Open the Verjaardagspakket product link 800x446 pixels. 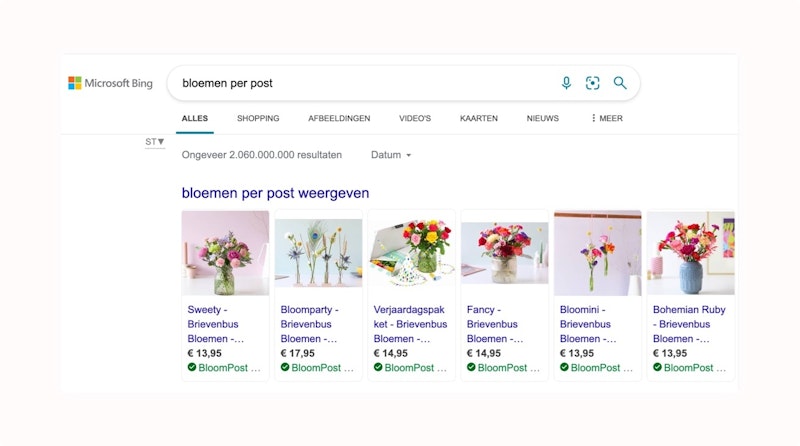tap(410, 324)
